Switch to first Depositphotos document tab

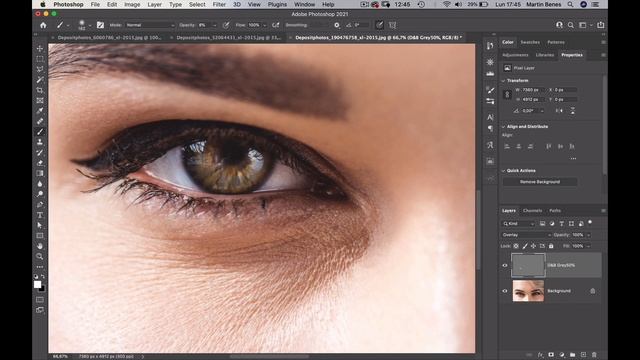(109, 38)
